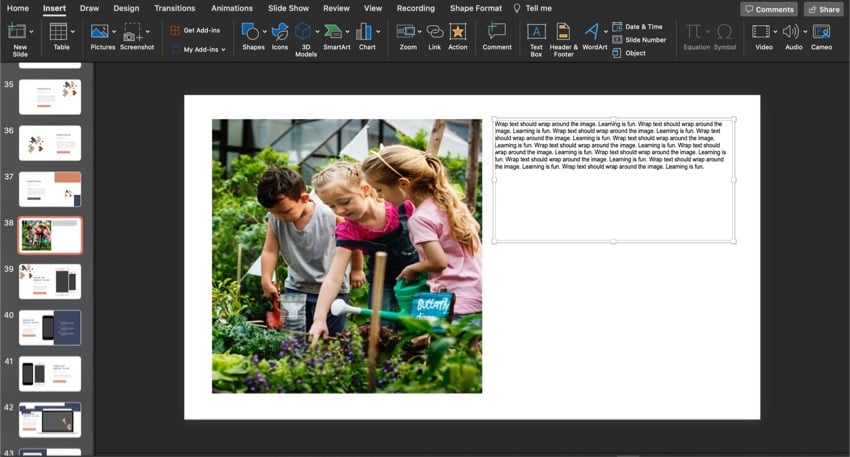Screen dimensions: 850x457
Task: Insert a Table from the ribbon
Action: pos(59,32)
